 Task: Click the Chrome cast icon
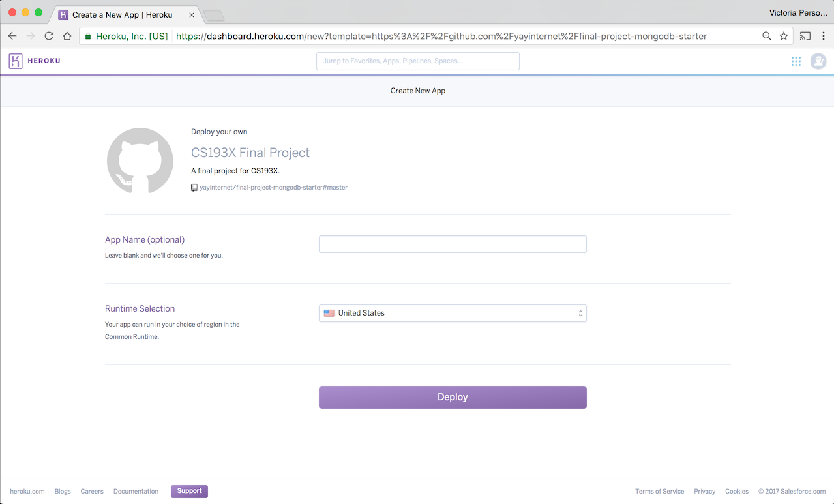pyautogui.click(x=805, y=37)
